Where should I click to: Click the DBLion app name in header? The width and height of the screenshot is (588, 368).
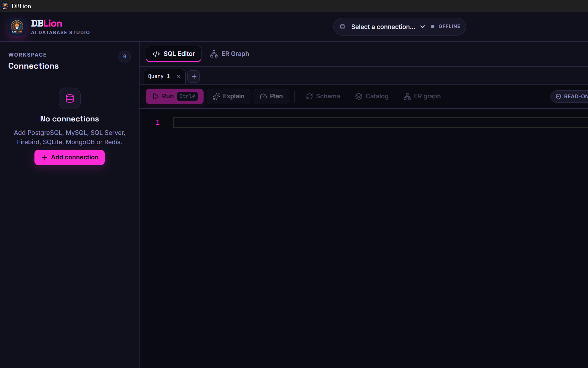click(x=47, y=23)
